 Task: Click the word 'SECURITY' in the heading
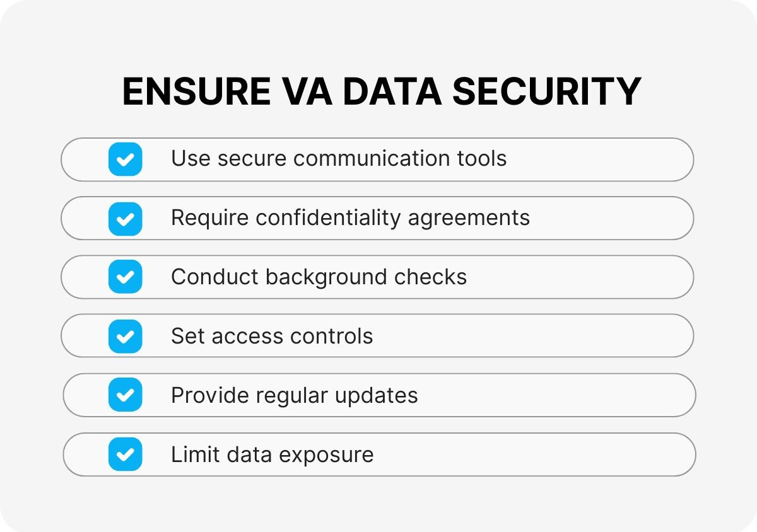click(547, 92)
